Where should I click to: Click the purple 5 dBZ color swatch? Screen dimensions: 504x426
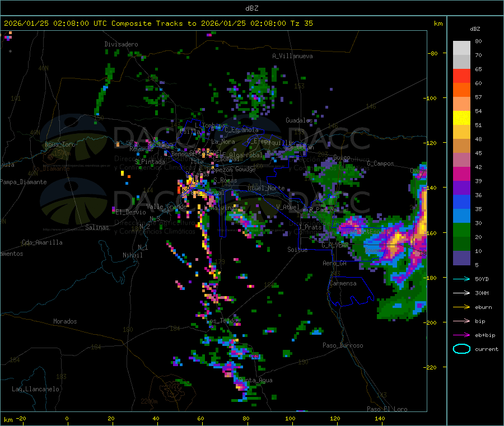pos(461,258)
